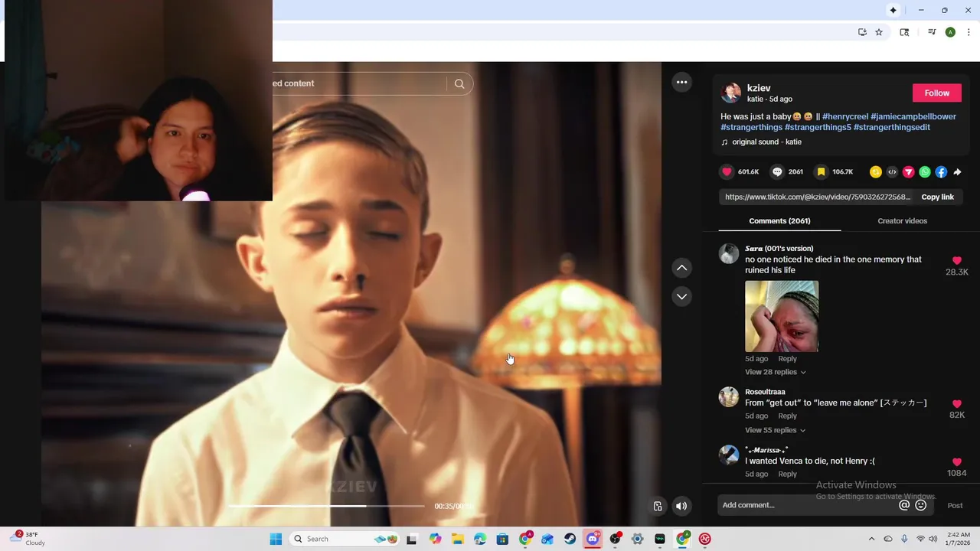Expand View 28 replies
Screen dimensions: 980x551
(x=775, y=372)
